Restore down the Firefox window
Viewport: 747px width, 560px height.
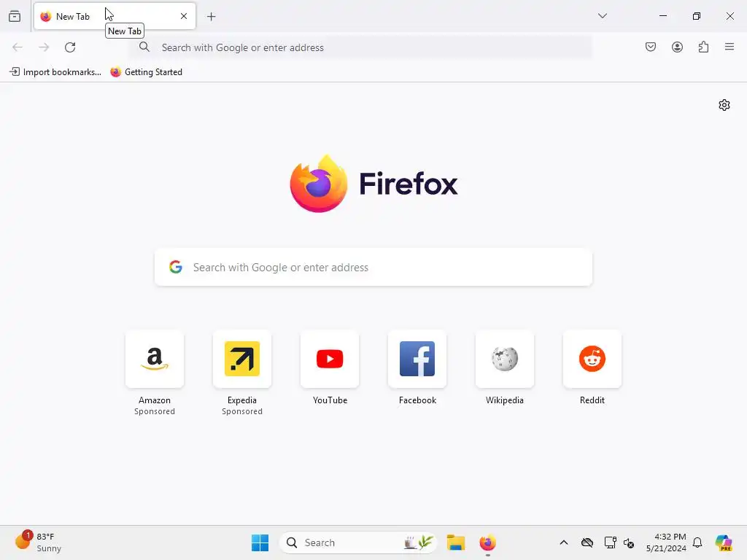point(697,16)
